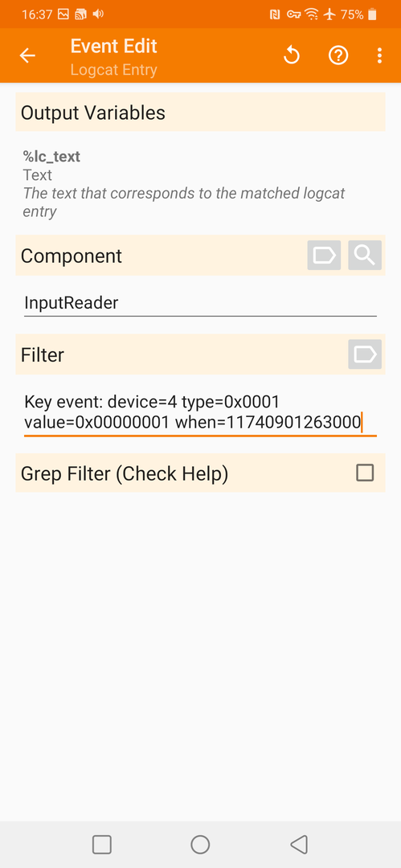Tap the Logcat Entry subtitle
This screenshot has height=868, width=401.
[x=113, y=70]
